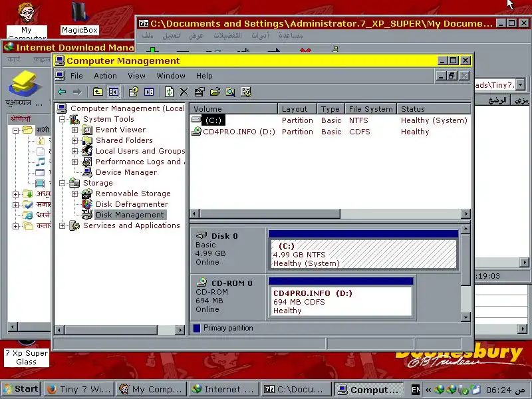Open the File menu
Screen dimensions: 532x399
tap(76, 76)
